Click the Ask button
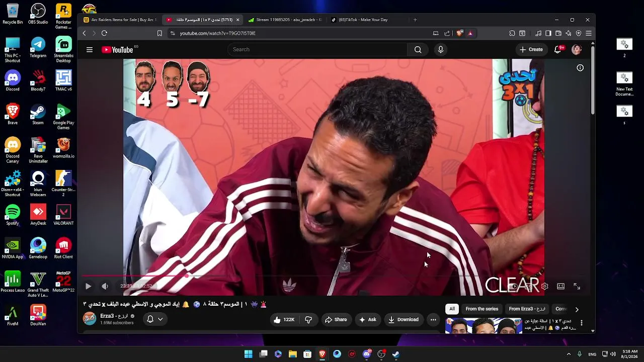This screenshot has height=362, width=644. [x=367, y=320]
